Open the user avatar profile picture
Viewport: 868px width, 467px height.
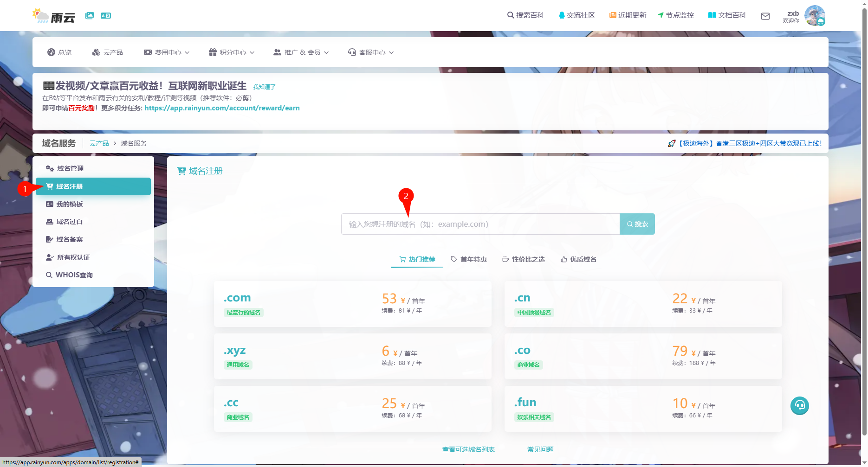(x=814, y=16)
